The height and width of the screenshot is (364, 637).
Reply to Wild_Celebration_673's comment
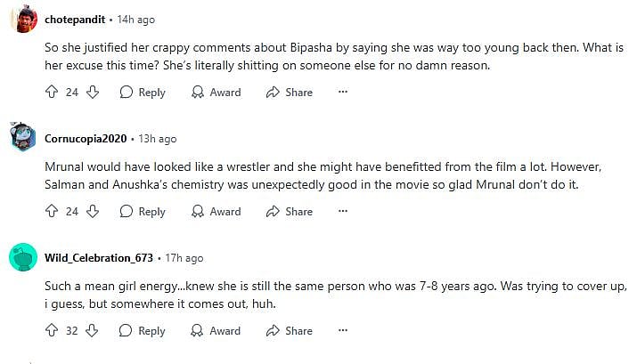click(143, 331)
